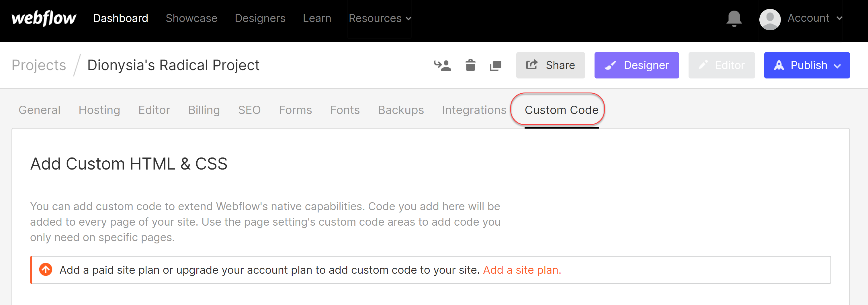Switch to the Fonts tab
Screen dimensions: 868x305
345,110
